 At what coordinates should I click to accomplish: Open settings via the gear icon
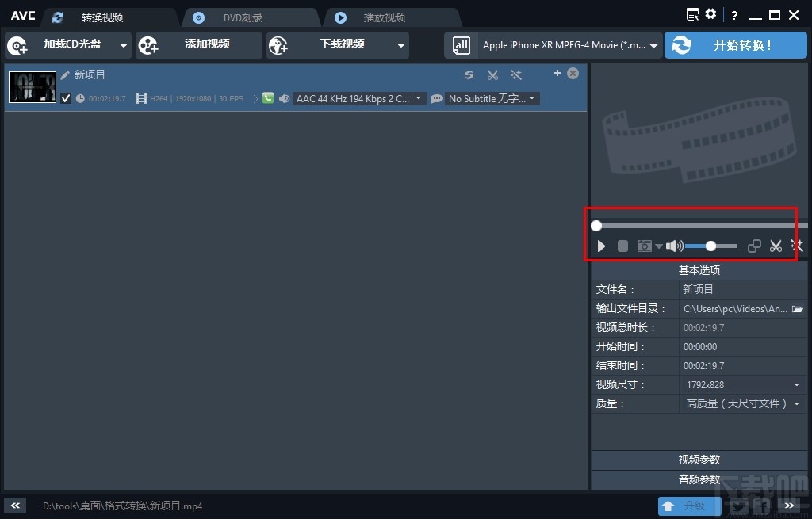point(710,14)
